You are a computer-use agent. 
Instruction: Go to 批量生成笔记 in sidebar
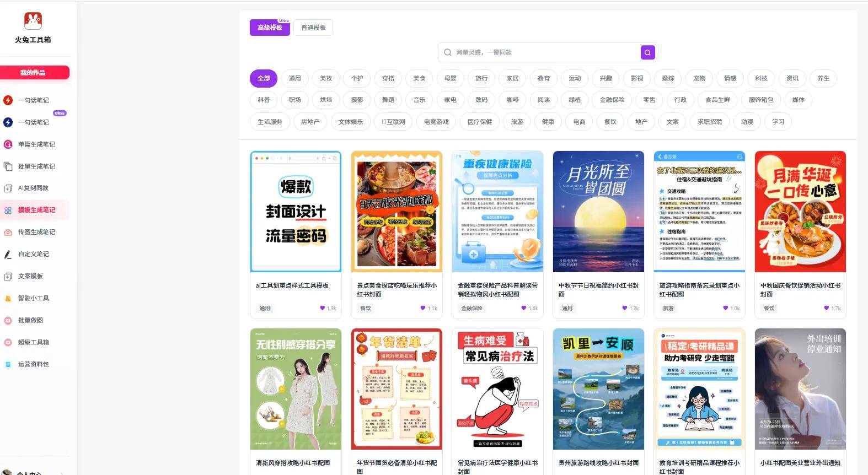35,166
